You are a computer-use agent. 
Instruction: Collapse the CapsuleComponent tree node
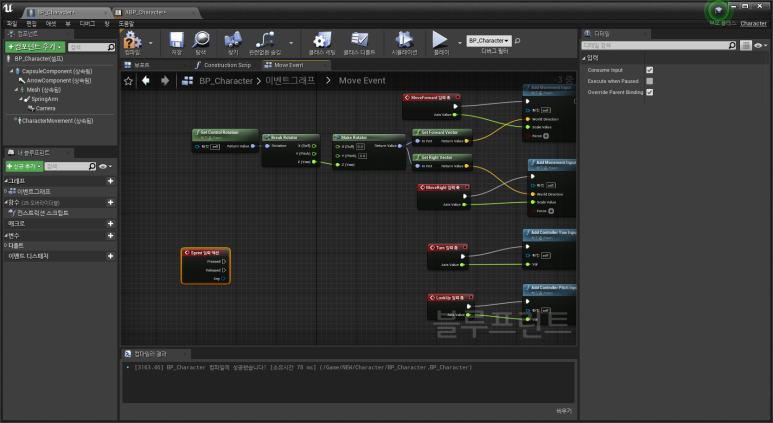(x=11, y=71)
